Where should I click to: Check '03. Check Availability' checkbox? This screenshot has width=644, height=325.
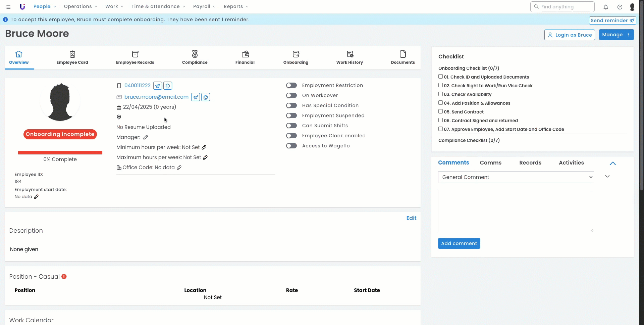[x=440, y=94]
